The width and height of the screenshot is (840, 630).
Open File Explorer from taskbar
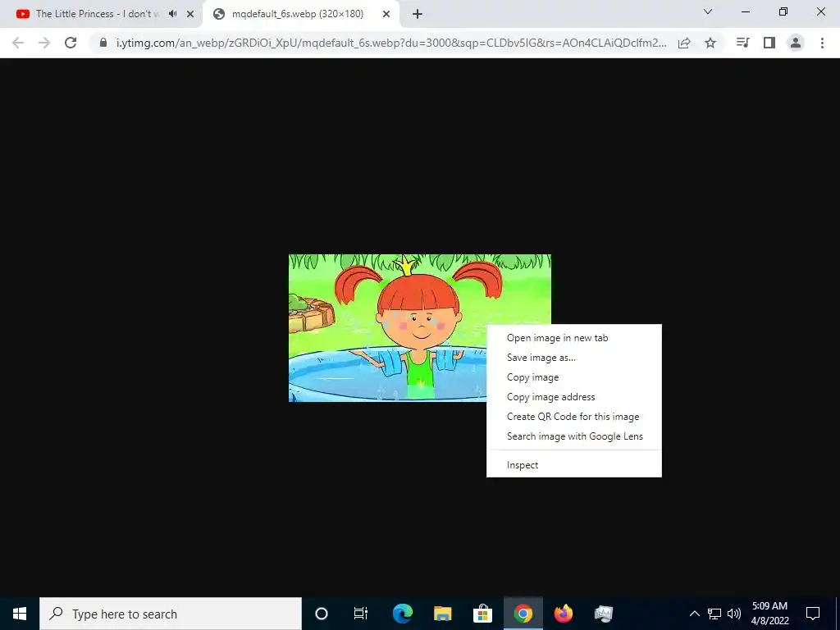tap(442, 614)
